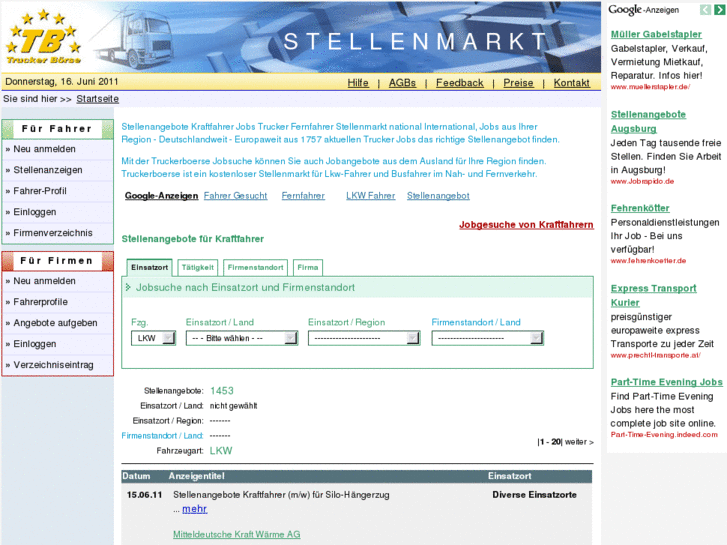Click the listing date 15.06.11

click(x=145, y=495)
